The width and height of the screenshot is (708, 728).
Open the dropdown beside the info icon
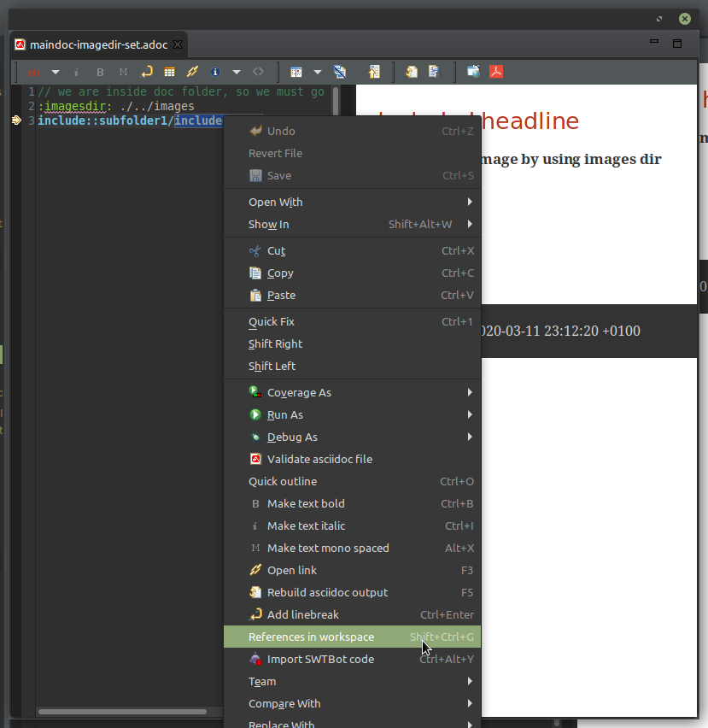tap(236, 72)
